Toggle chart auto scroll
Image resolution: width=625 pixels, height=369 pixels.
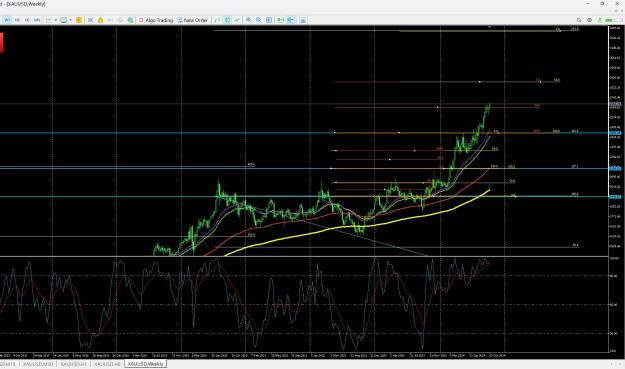[280, 20]
